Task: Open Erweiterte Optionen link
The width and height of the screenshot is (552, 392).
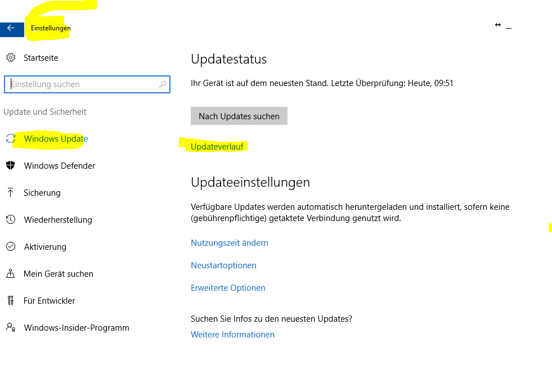Action: [x=228, y=288]
